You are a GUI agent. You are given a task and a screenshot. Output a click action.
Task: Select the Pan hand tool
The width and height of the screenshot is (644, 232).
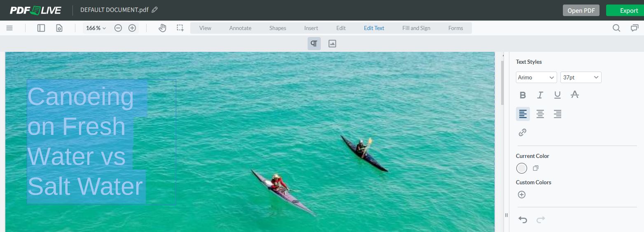(x=162, y=28)
